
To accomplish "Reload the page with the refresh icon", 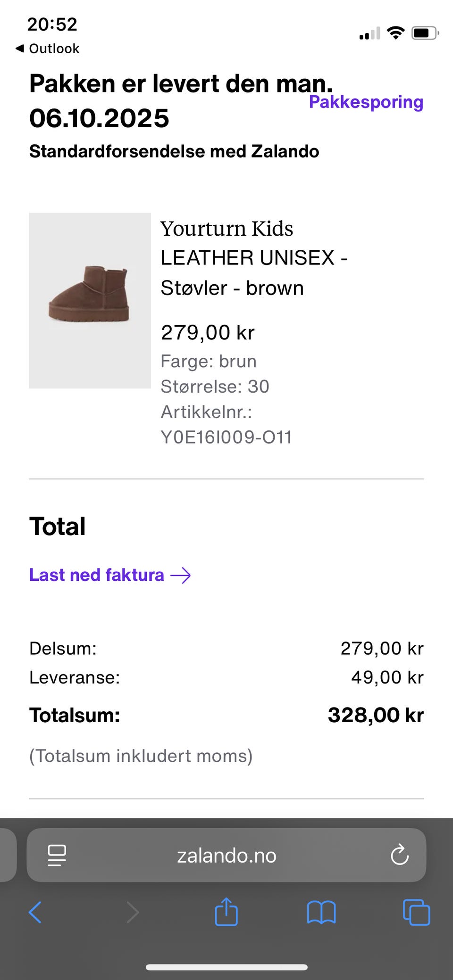I will [x=399, y=855].
